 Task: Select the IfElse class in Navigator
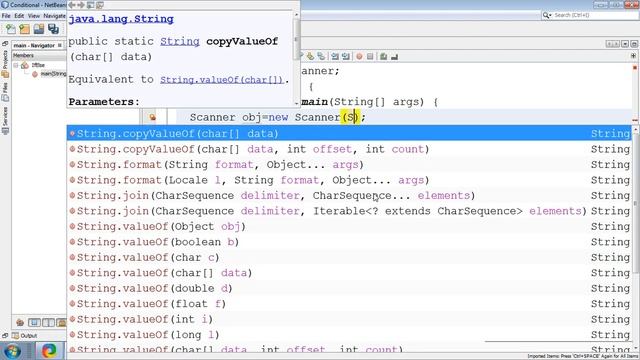point(38,65)
